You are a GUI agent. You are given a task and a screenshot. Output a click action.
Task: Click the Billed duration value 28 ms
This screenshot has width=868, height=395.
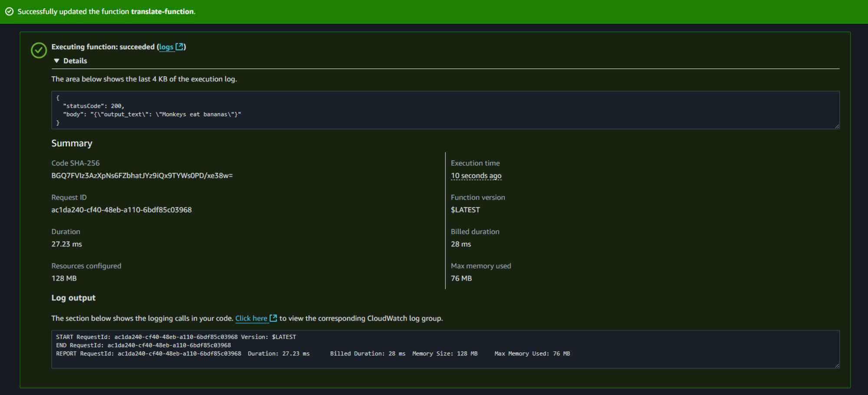[x=461, y=244]
